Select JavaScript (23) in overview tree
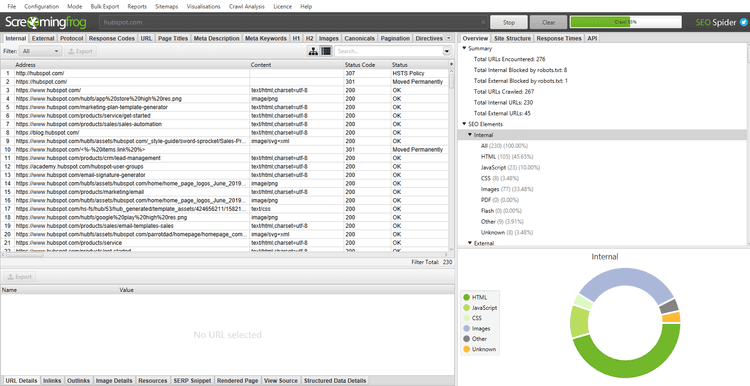The width and height of the screenshot is (750, 386). [x=510, y=167]
